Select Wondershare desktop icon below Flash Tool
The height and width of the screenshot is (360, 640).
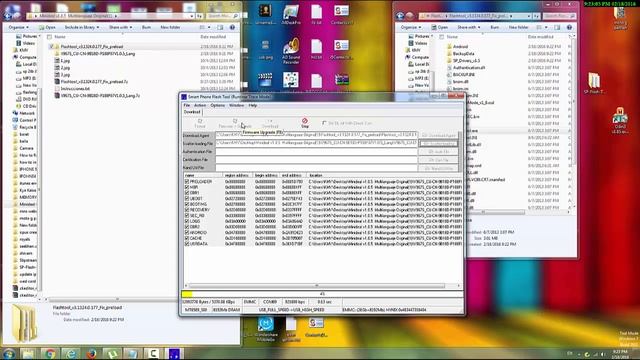(266, 329)
